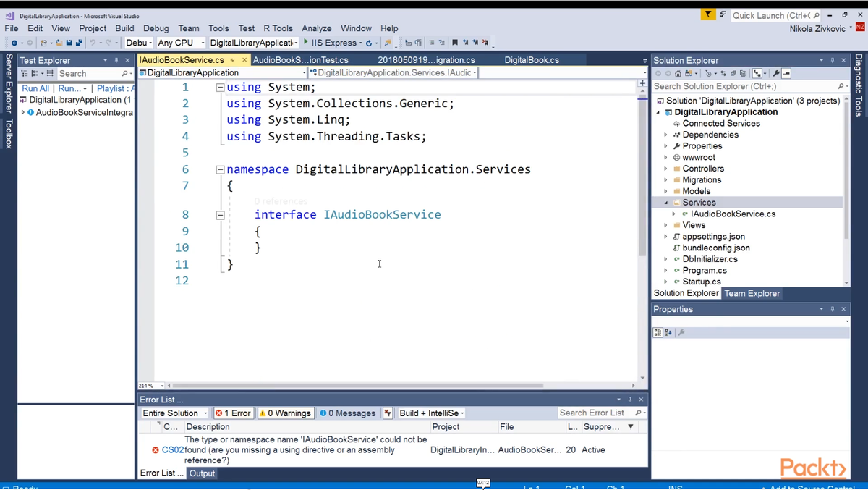The height and width of the screenshot is (490, 868).
Task: Click the notifications flag icon in title bar
Action: coord(708,14)
